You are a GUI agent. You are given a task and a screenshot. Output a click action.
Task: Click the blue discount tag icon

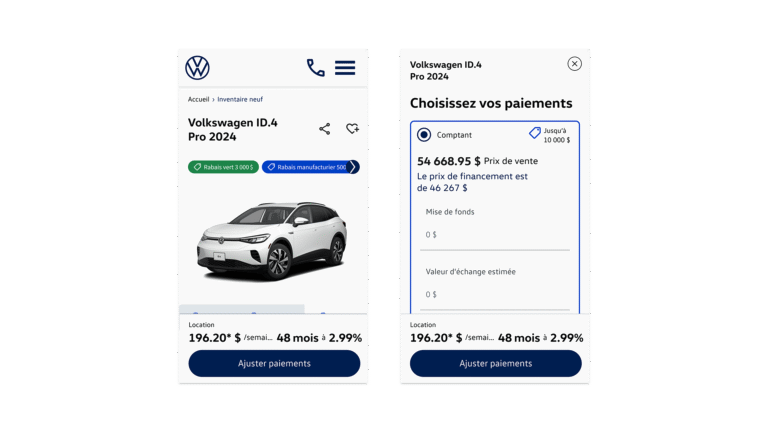(534, 133)
